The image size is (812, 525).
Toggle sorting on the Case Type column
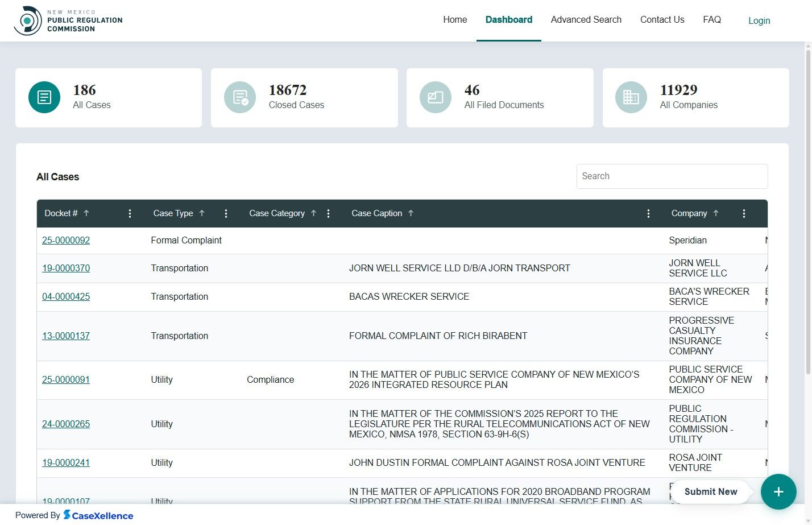[202, 213]
